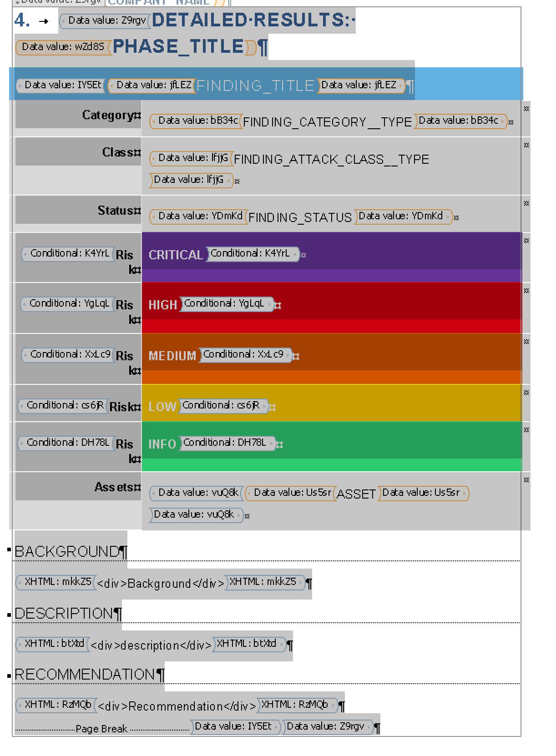The width and height of the screenshot is (556, 756).
Task: Place cursor in FINDING_CATEGORY__TYPE field
Action: (x=327, y=122)
